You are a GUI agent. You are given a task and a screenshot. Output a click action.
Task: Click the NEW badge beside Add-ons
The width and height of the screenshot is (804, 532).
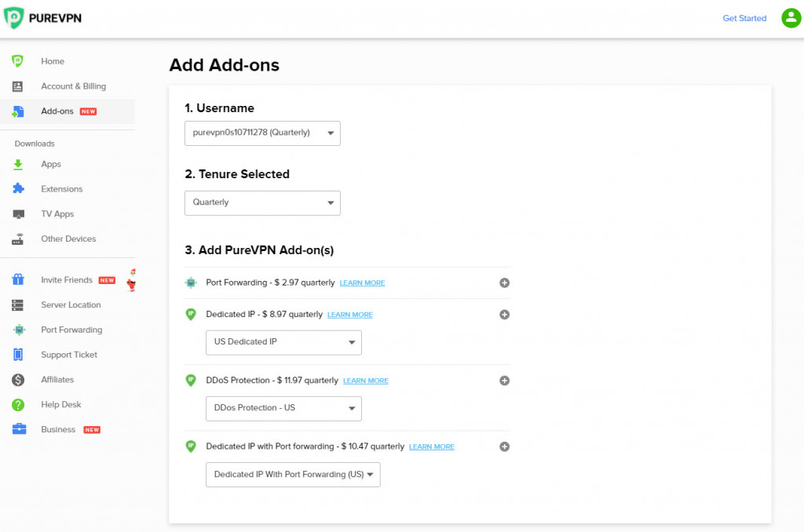(88, 111)
